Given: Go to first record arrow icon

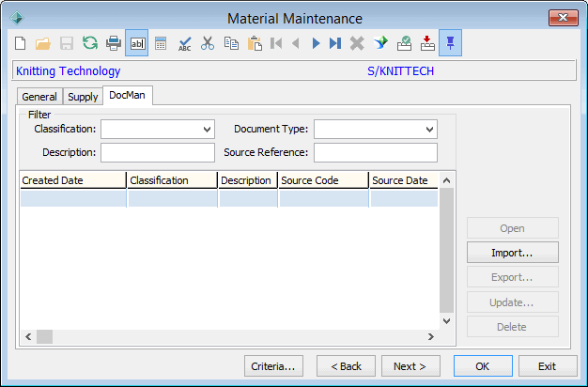Looking at the screenshot, I should [x=276, y=43].
